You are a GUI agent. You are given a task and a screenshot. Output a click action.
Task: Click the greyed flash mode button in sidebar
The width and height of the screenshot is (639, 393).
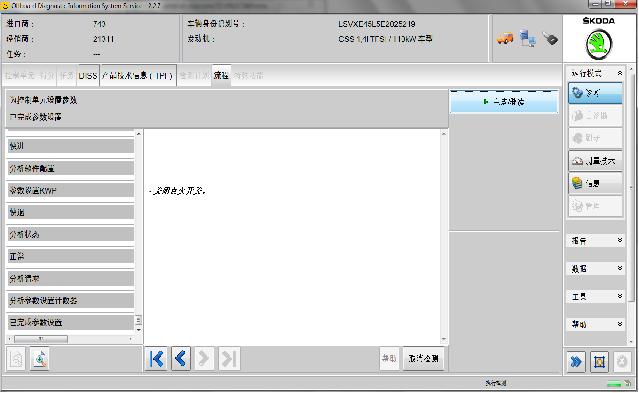pyautogui.click(x=595, y=138)
